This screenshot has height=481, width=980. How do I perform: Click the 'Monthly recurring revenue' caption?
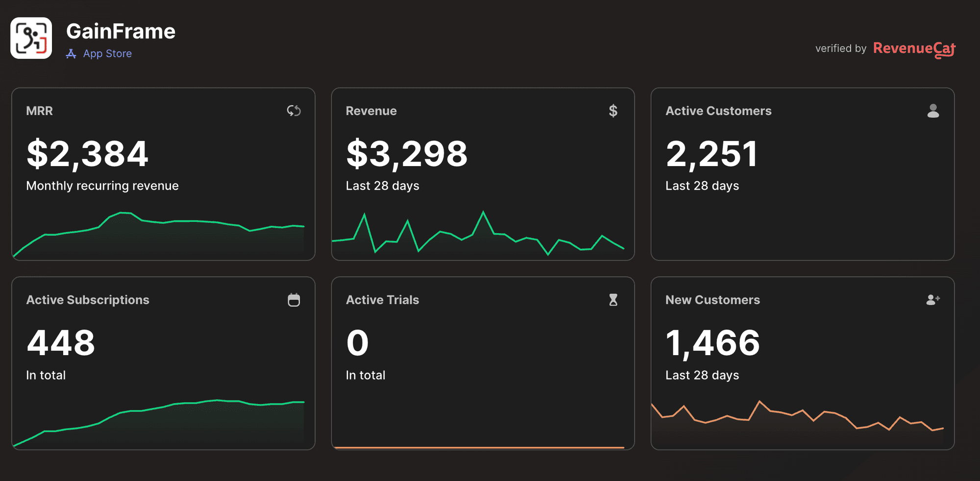(x=102, y=186)
